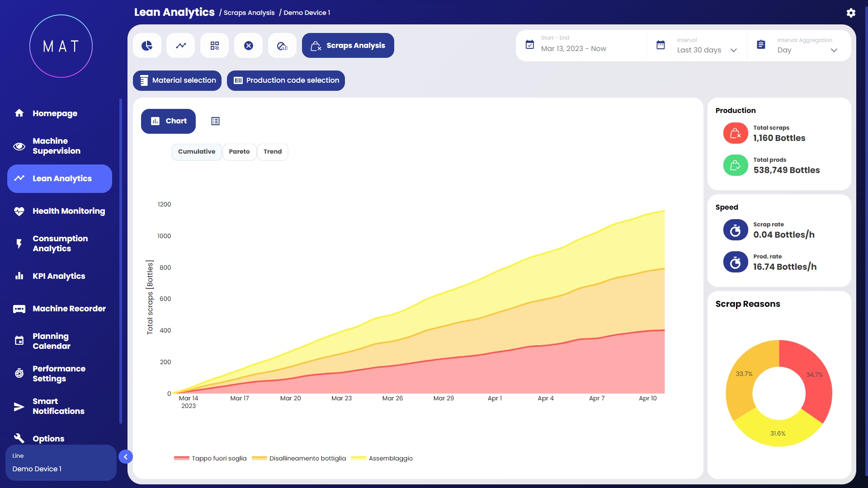Open the QR code grid icon

pyautogui.click(x=215, y=46)
